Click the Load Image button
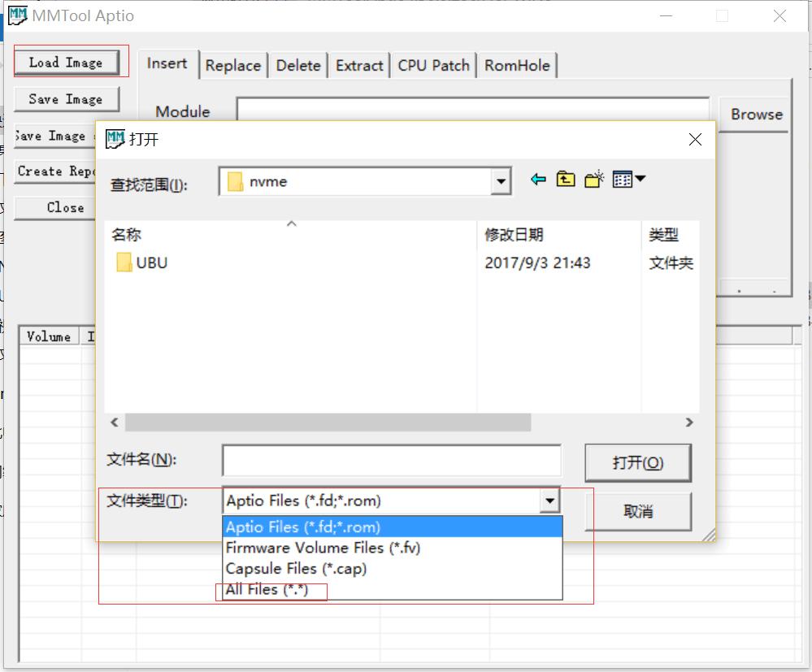The height and width of the screenshot is (672, 812). (x=66, y=63)
